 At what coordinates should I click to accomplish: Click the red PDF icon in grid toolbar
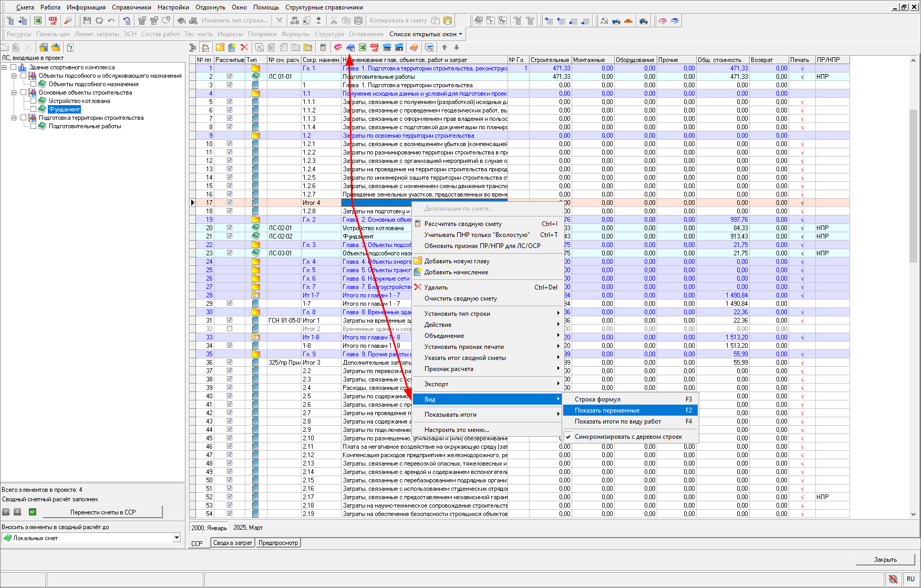pos(375,47)
